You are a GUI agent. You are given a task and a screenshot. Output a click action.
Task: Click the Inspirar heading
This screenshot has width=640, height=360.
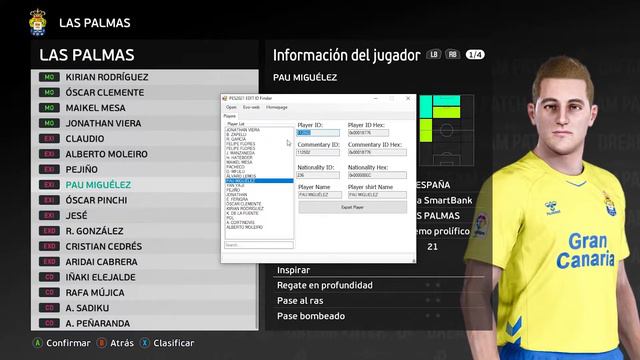[293, 270]
